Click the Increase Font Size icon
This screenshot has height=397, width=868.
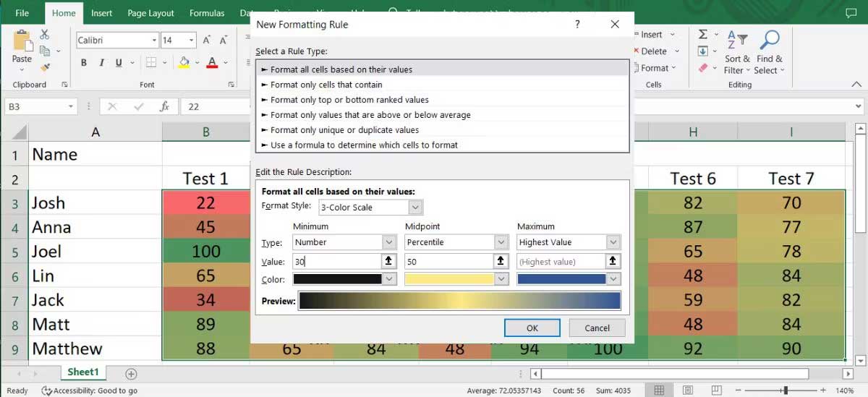207,40
